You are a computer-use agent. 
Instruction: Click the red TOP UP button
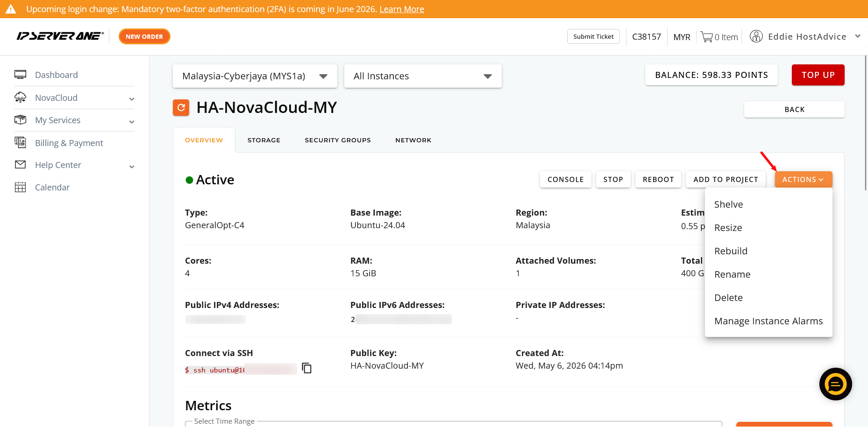pos(818,75)
